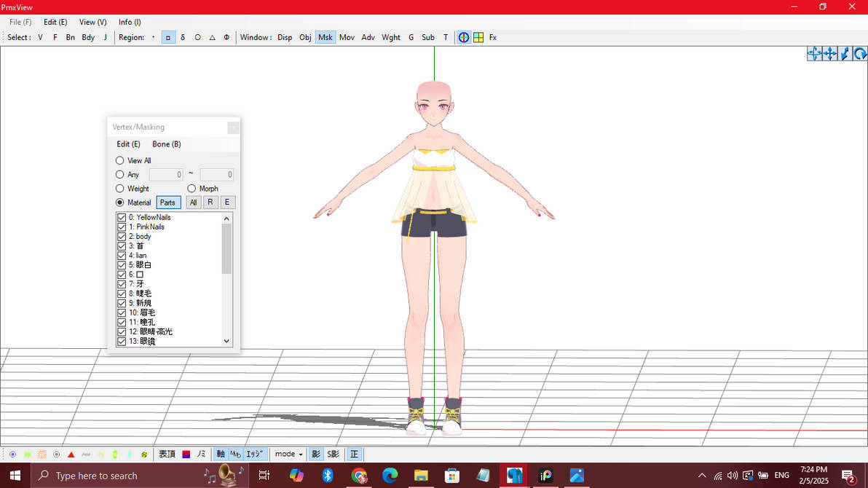Image resolution: width=868 pixels, height=488 pixels.
Task: Select the Weight radio button
Action: pyautogui.click(x=119, y=189)
